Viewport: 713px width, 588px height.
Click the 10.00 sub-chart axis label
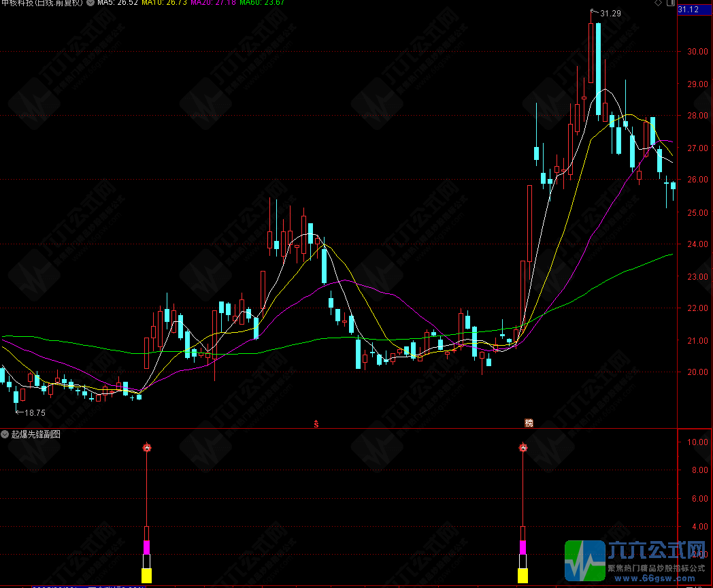point(697,442)
